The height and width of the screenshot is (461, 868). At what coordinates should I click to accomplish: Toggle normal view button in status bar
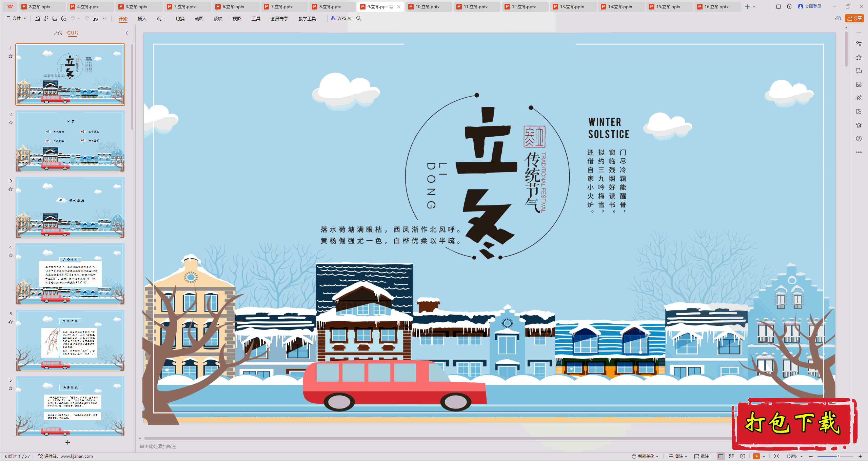coord(721,456)
